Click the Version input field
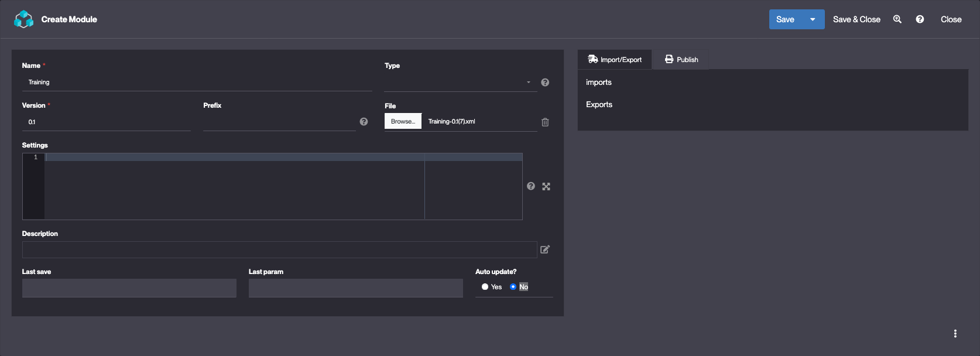This screenshot has width=980, height=356. pyautogui.click(x=106, y=122)
